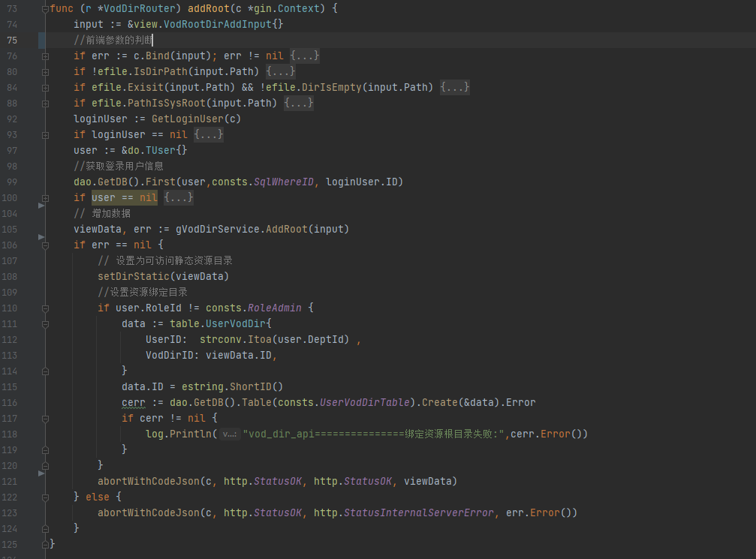Expand the gutter fold marker on line 76

[45, 56]
